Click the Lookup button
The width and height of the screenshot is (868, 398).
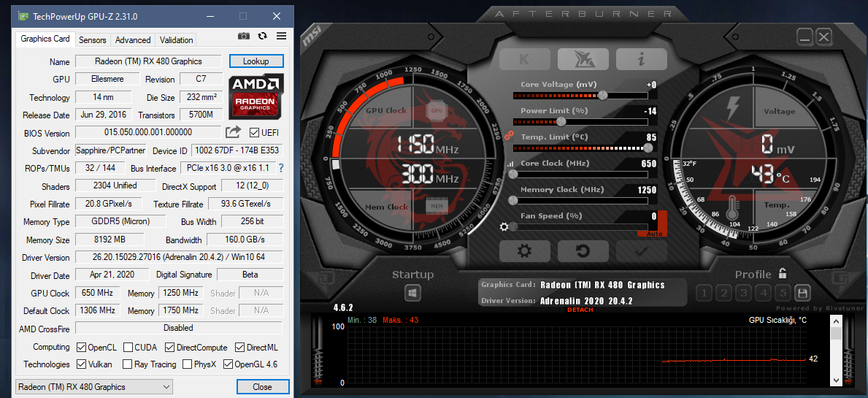(256, 61)
